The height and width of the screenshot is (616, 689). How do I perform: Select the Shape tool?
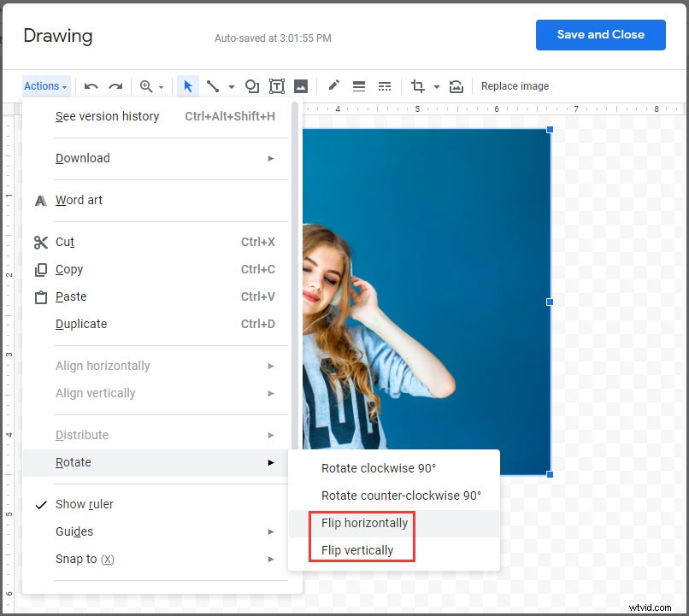pyautogui.click(x=251, y=85)
